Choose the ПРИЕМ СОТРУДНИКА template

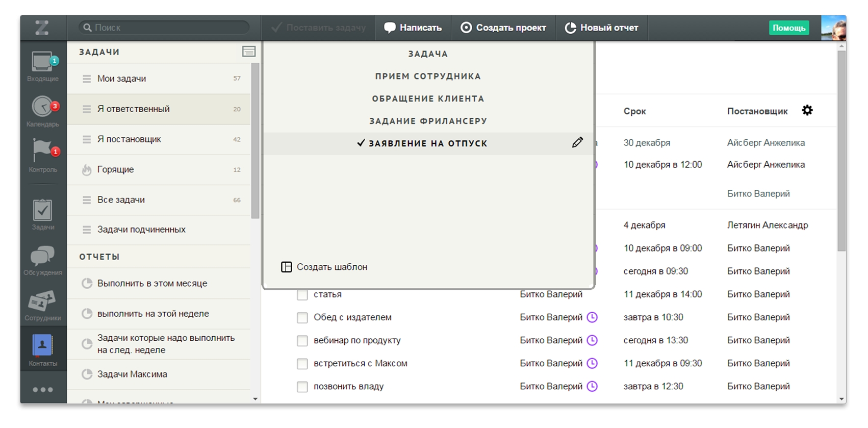point(428,76)
